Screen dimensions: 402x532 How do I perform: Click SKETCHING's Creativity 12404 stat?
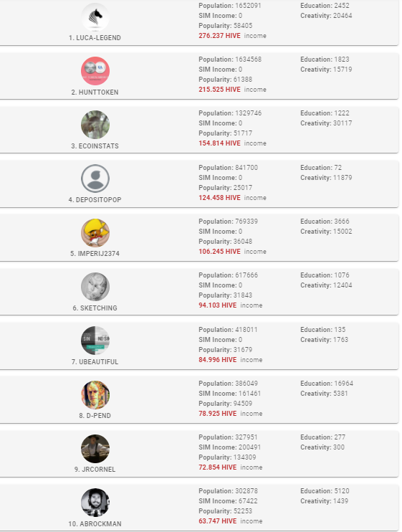point(326,285)
